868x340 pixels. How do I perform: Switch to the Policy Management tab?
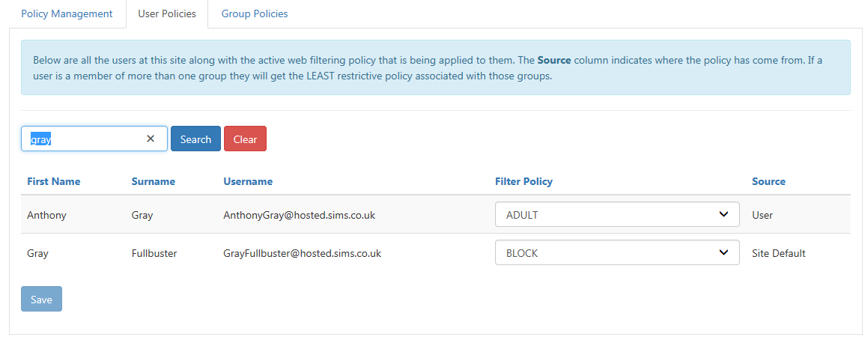click(67, 13)
